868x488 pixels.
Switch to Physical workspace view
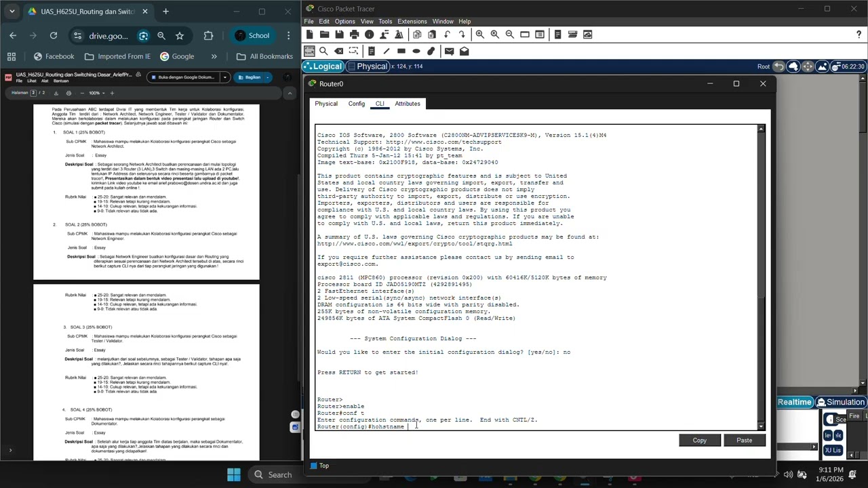pos(367,66)
